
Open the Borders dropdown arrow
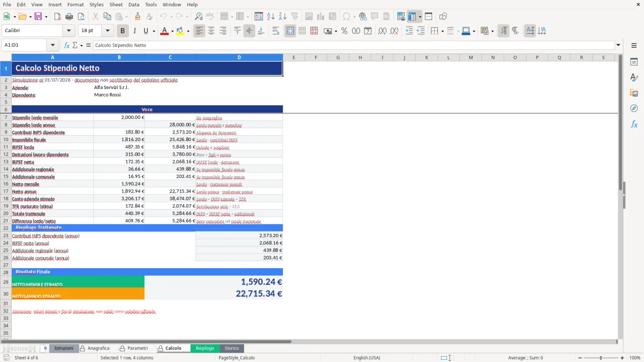click(x=442, y=31)
